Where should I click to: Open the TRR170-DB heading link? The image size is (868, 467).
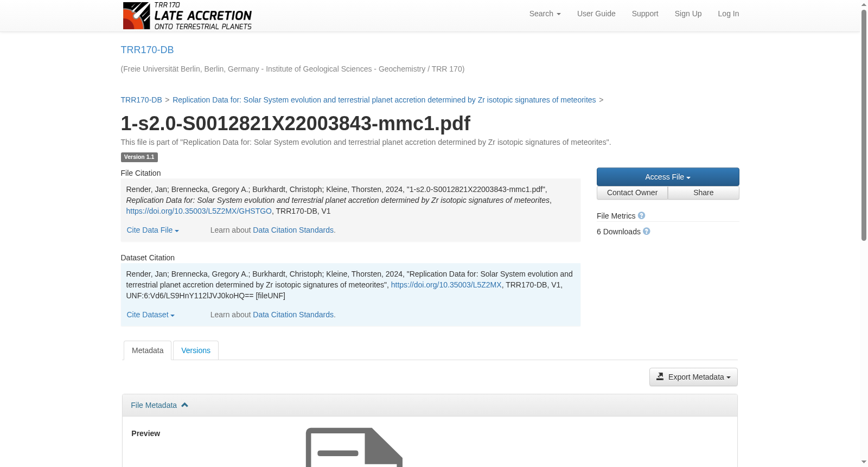tap(147, 50)
